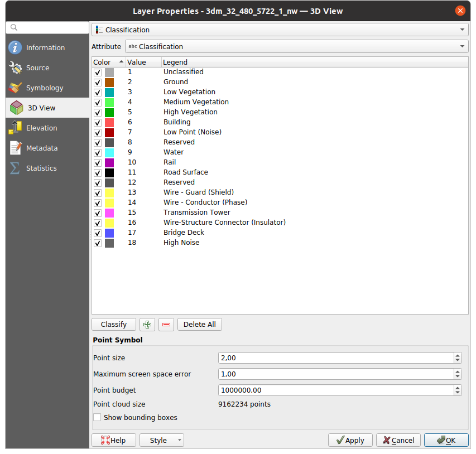Uncheck the Bridge Deck category

98,233
